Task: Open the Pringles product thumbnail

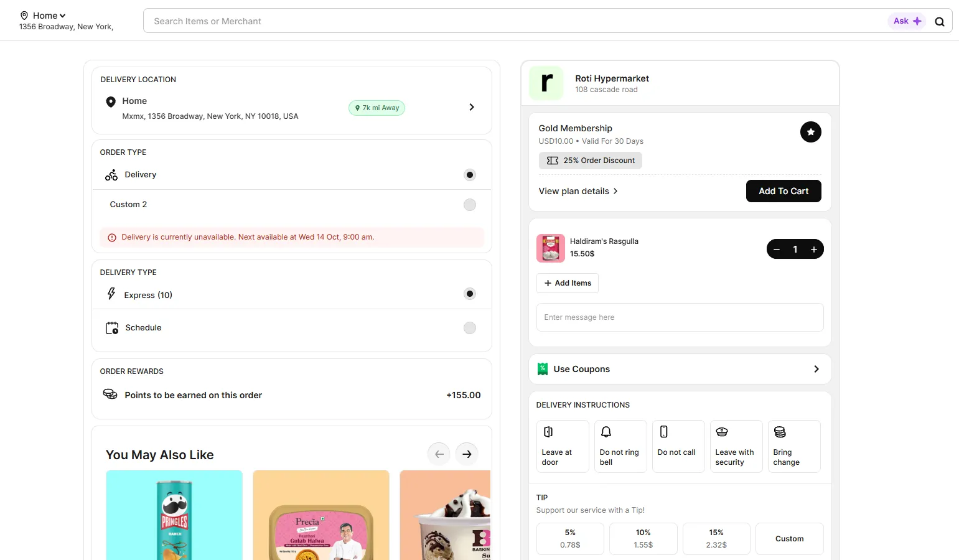Action: (174, 515)
